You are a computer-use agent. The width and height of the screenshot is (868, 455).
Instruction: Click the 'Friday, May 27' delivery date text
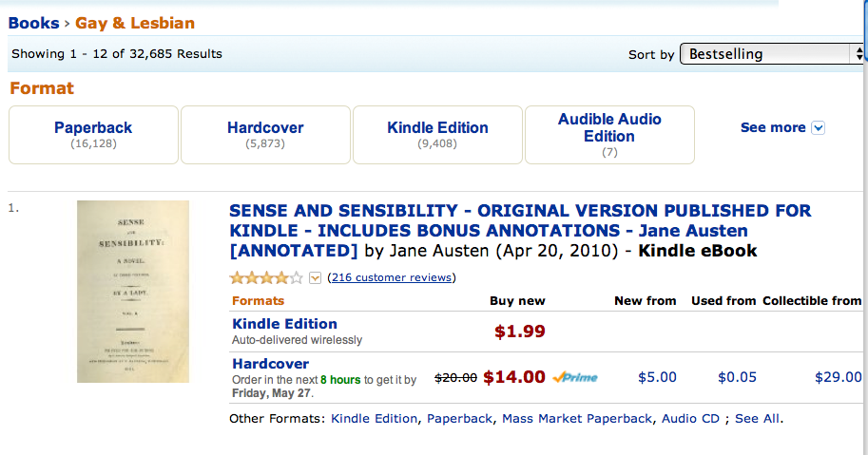271,393
